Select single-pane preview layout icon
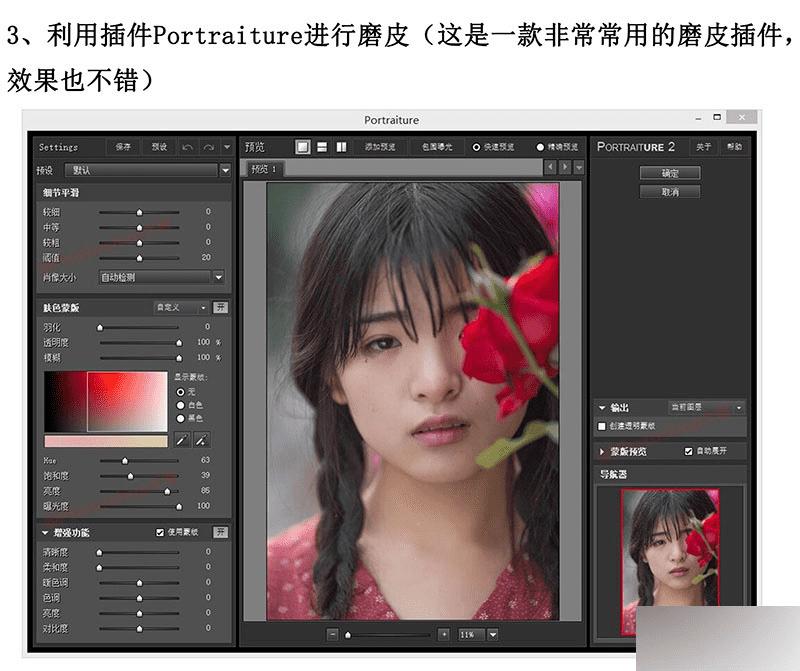This screenshot has height=671, width=800. [x=303, y=147]
